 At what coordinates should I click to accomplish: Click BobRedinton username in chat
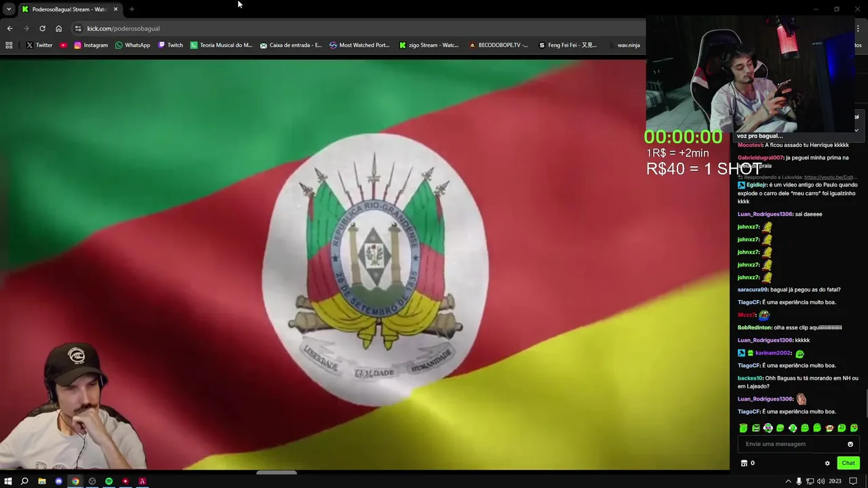tap(755, 328)
